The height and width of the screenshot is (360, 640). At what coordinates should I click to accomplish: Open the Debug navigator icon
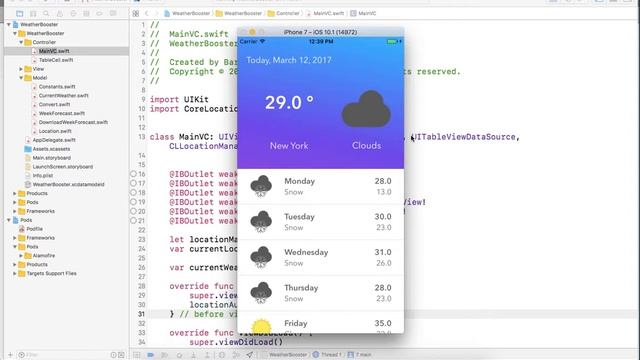coord(86,13)
